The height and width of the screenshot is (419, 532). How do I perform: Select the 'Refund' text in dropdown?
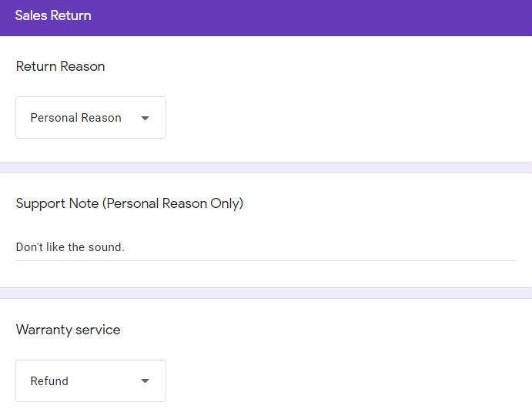(x=49, y=381)
